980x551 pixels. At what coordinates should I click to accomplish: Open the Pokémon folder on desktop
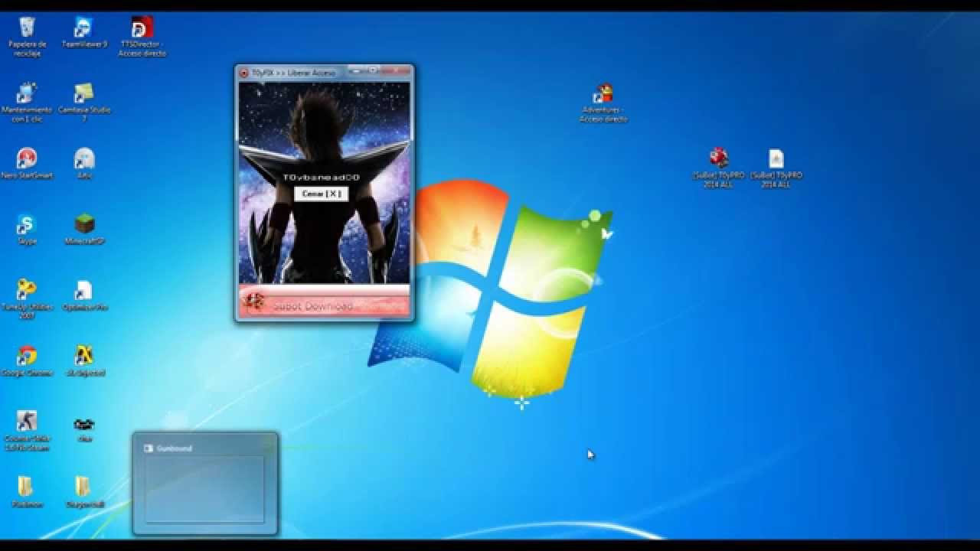(x=26, y=487)
